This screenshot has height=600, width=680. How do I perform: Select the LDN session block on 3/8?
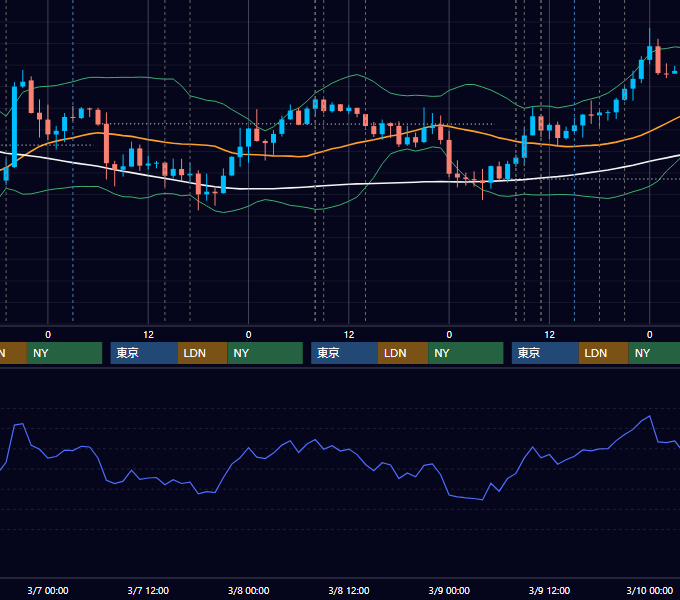[403, 353]
